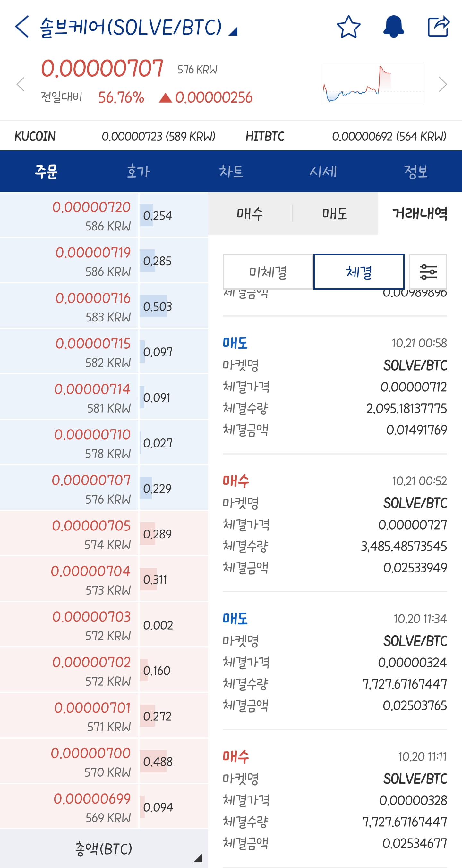Select the 매도 order tab
This screenshot has width=462, height=868.
(335, 213)
